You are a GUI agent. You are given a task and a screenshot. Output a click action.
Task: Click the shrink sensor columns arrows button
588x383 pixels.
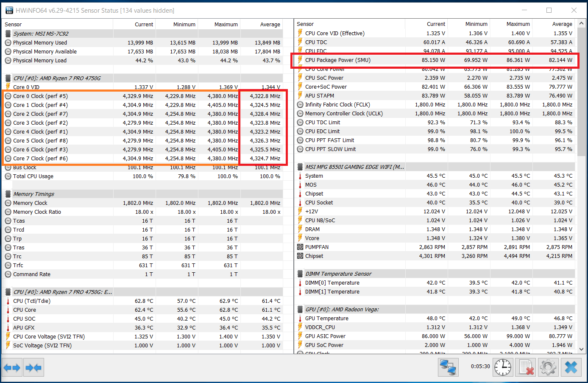[x=33, y=367]
